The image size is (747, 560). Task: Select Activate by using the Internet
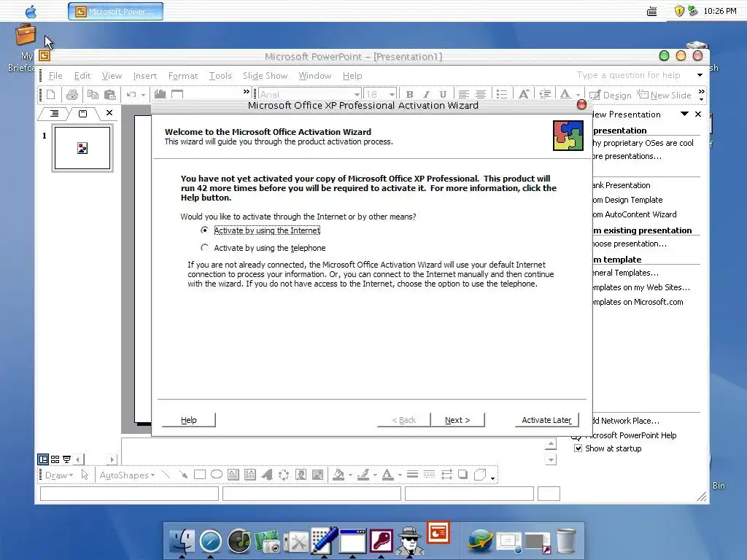[x=204, y=230]
